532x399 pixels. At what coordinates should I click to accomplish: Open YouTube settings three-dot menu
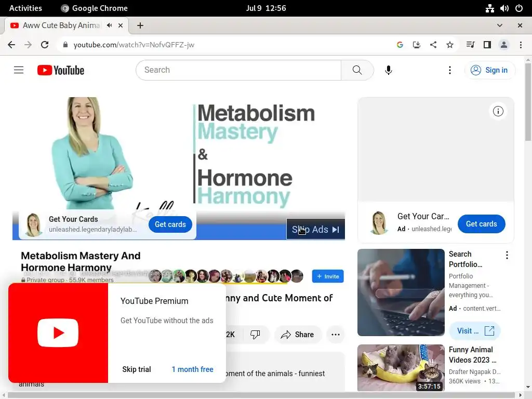coord(449,70)
